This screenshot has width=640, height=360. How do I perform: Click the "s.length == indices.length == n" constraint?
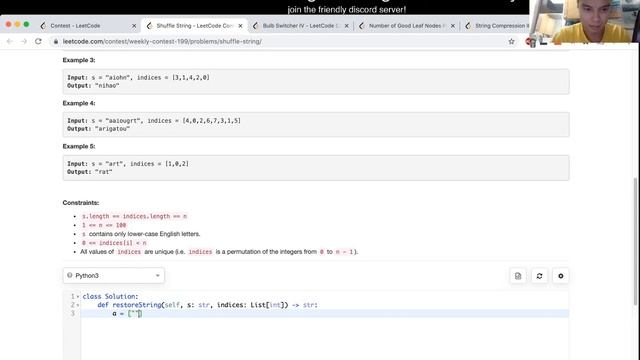coord(134,216)
